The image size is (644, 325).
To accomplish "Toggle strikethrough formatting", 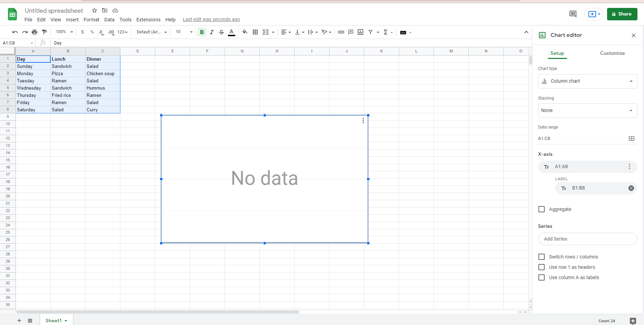I will point(221,32).
